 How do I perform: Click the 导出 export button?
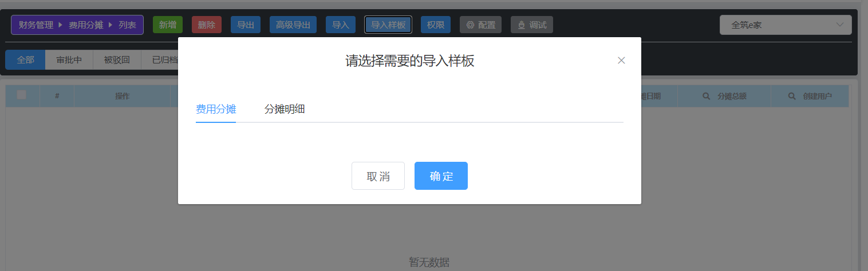coord(246,25)
